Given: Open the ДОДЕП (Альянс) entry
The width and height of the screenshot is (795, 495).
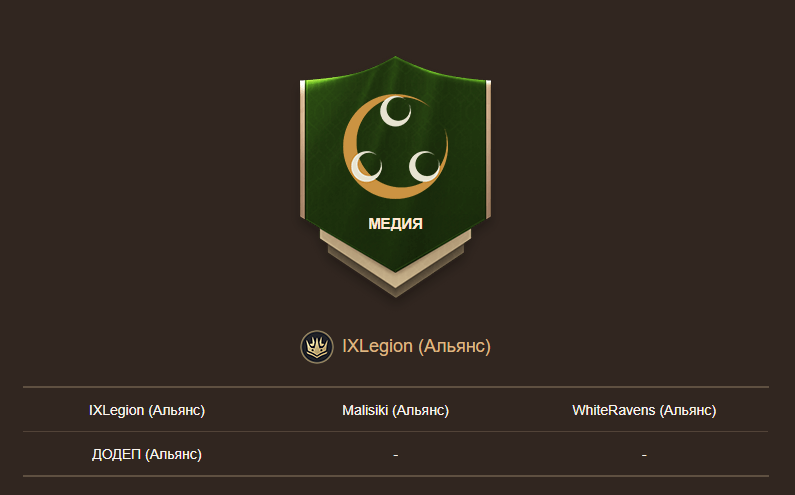Looking at the screenshot, I should (x=147, y=454).
